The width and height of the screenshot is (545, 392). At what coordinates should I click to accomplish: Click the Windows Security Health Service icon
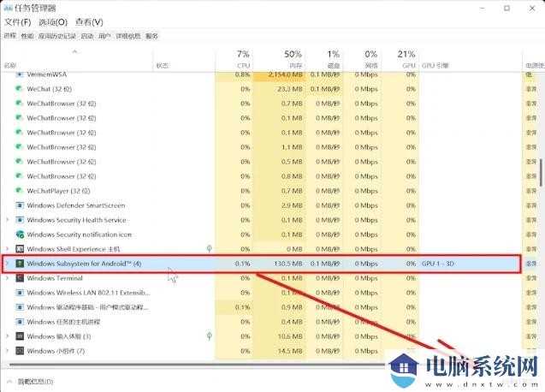click(x=20, y=220)
